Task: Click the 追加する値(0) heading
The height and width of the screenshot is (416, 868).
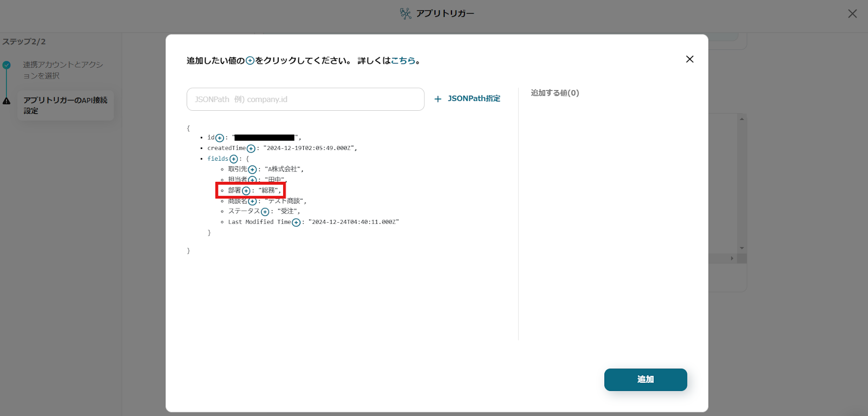Action: point(555,93)
